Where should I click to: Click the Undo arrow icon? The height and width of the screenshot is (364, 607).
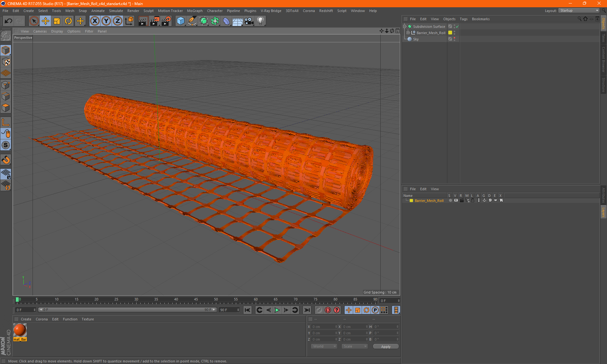pyautogui.click(x=9, y=21)
